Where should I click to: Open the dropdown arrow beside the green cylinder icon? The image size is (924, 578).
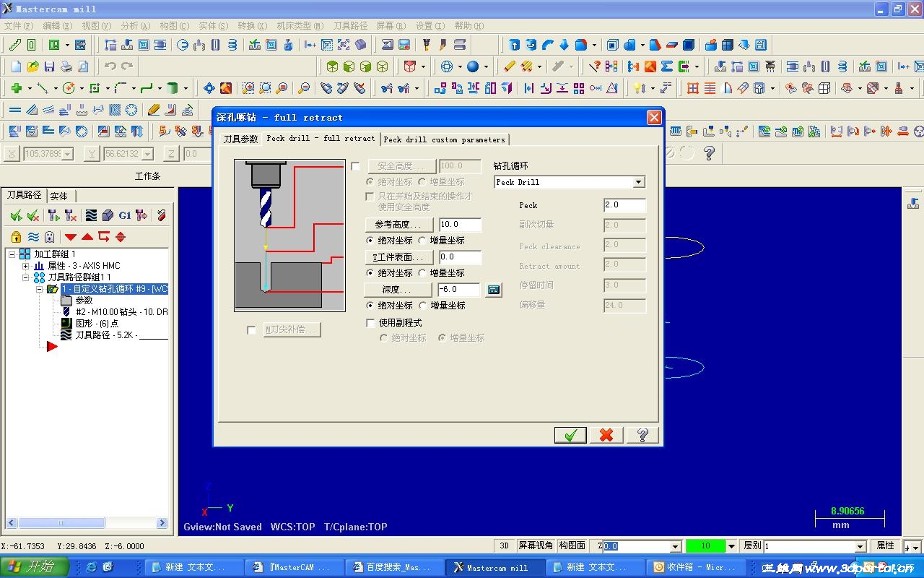pyautogui.click(x=186, y=88)
